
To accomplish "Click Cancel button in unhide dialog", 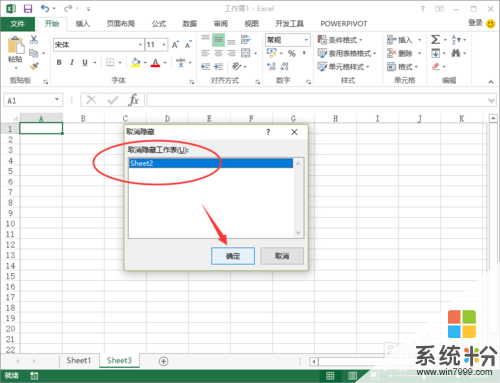I will tap(282, 256).
